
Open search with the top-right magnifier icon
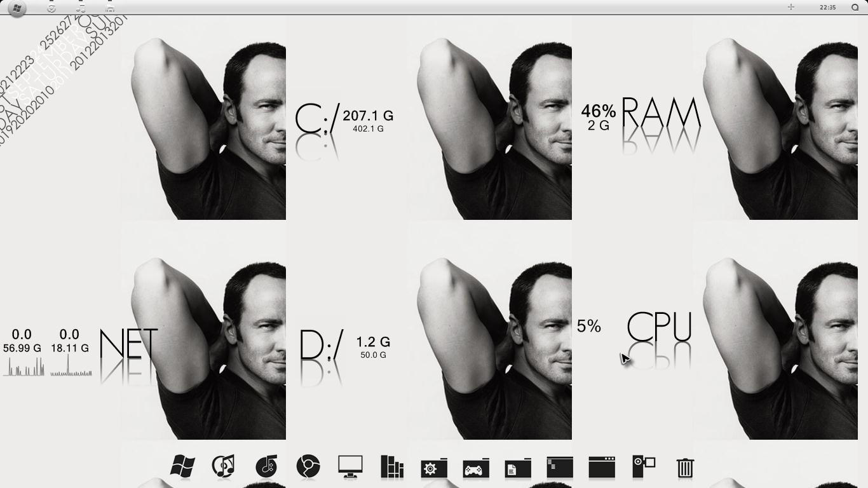tap(855, 8)
